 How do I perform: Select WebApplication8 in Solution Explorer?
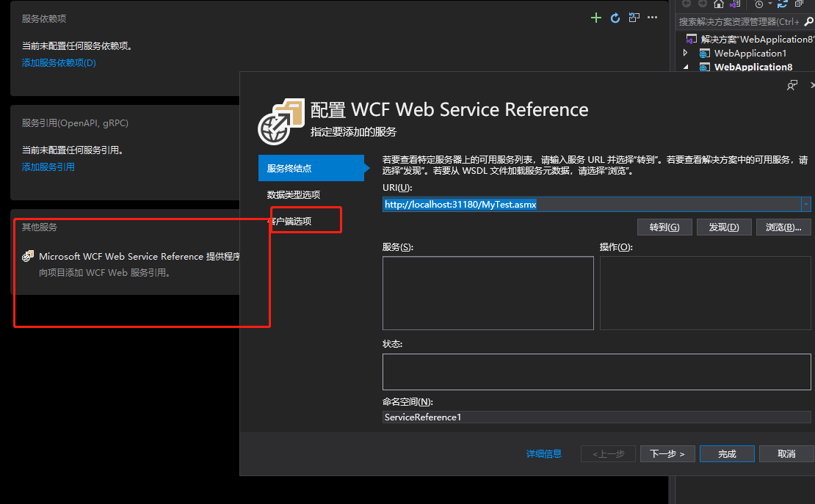click(753, 67)
